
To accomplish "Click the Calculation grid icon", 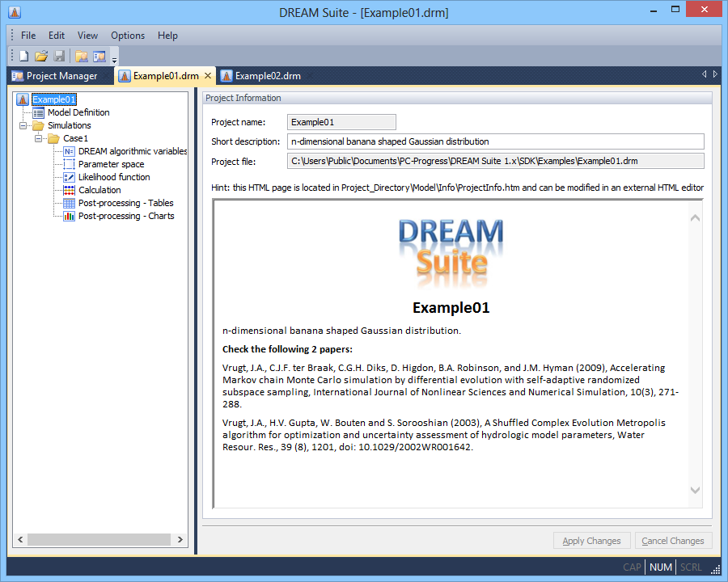I will pyautogui.click(x=70, y=190).
